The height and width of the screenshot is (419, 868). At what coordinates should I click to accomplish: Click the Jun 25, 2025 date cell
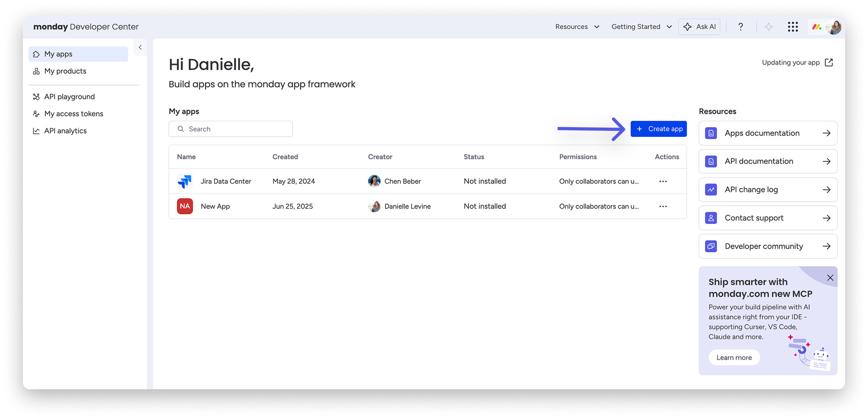293,206
